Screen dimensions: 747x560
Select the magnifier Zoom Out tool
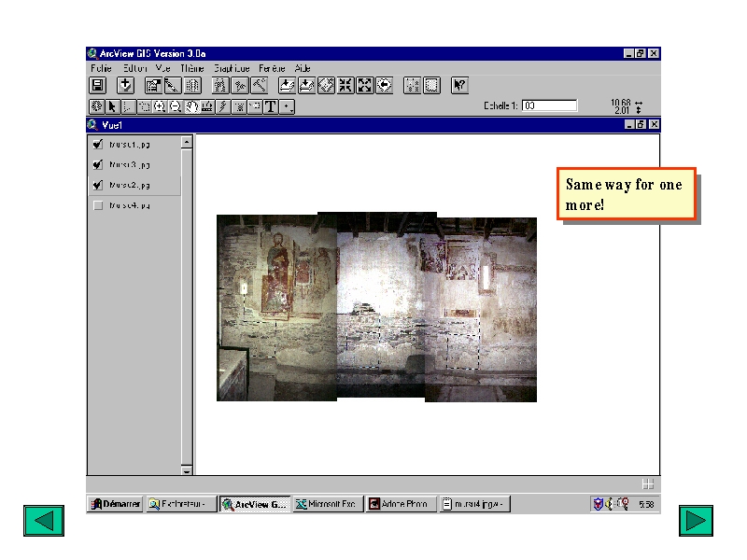(x=176, y=106)
